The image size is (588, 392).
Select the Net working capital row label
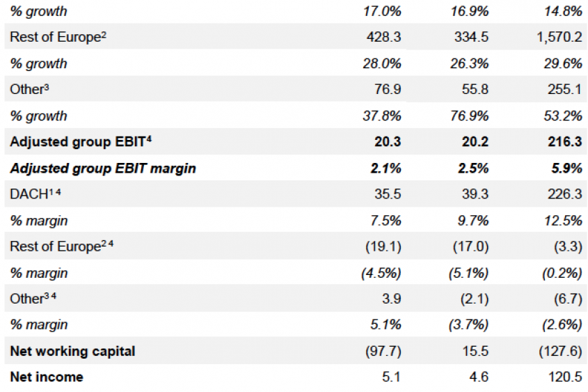point(72,351)
